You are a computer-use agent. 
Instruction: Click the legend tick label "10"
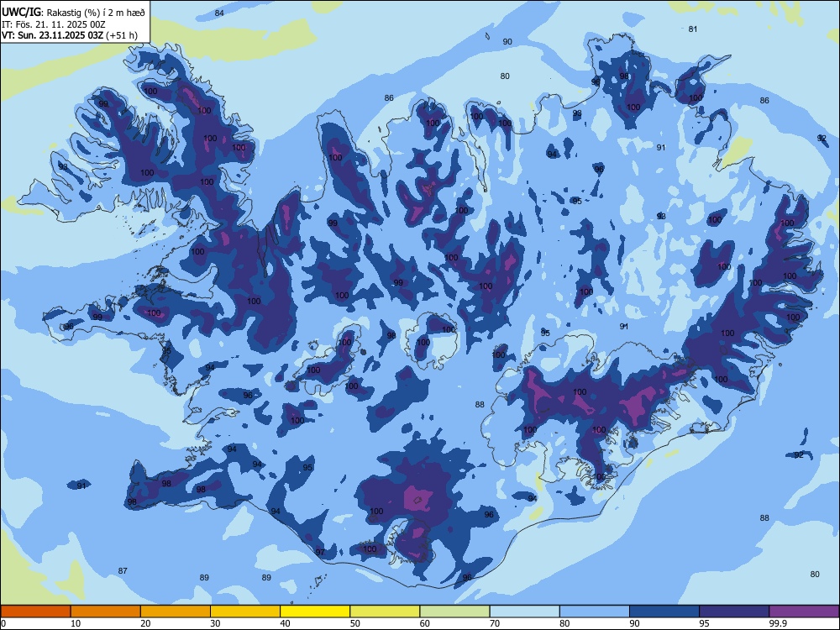point(76,623)
